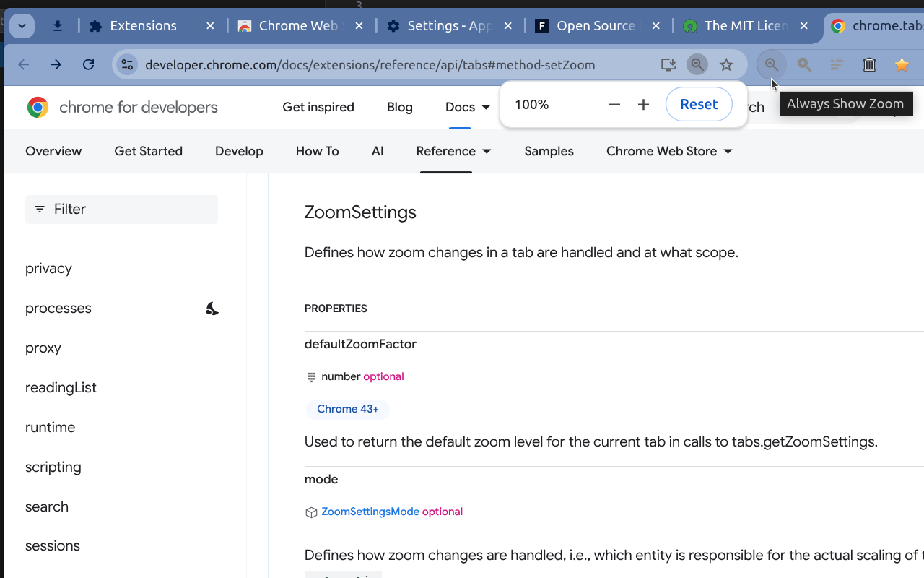Close the Open Source tab
Viewport: 924px width, 578px height.
click(x=656, y=26)
